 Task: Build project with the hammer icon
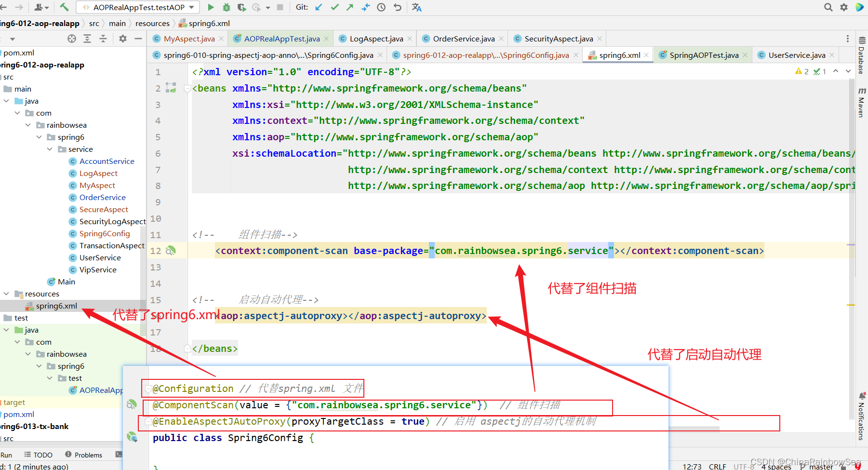[65, 7]
